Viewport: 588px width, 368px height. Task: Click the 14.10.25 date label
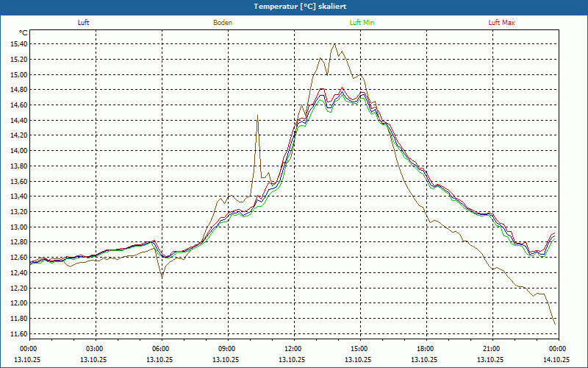(556, 360)
